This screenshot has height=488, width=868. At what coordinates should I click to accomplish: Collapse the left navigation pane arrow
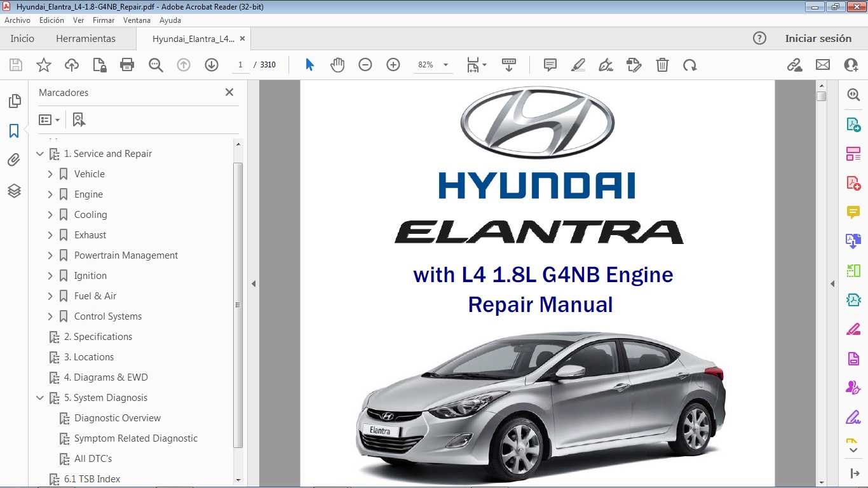point(254,283)
